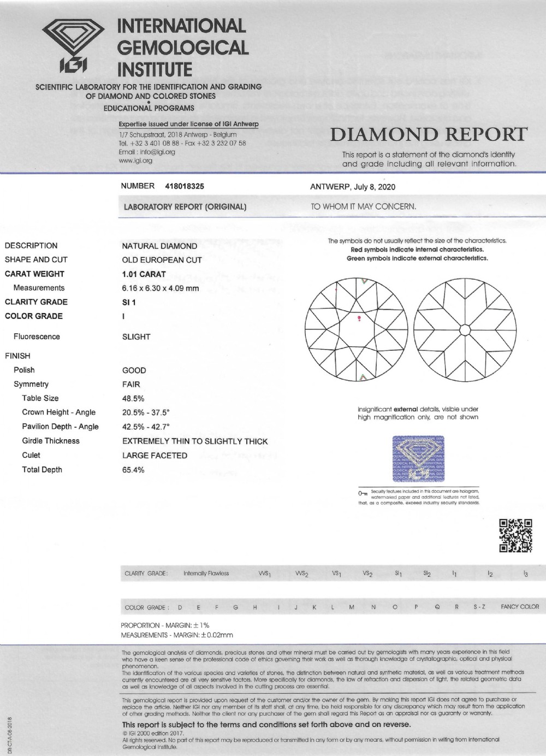Click the terms and conditions bold statement
This screenshot has width=546, height=756.
tap(266, 725)
